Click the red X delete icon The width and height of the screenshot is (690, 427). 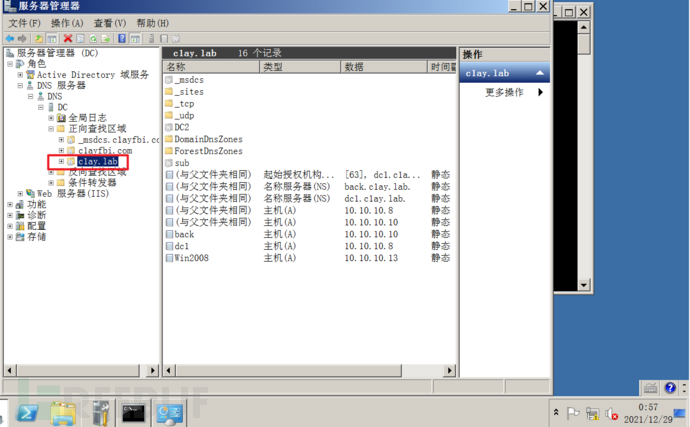tap(68, 39)
